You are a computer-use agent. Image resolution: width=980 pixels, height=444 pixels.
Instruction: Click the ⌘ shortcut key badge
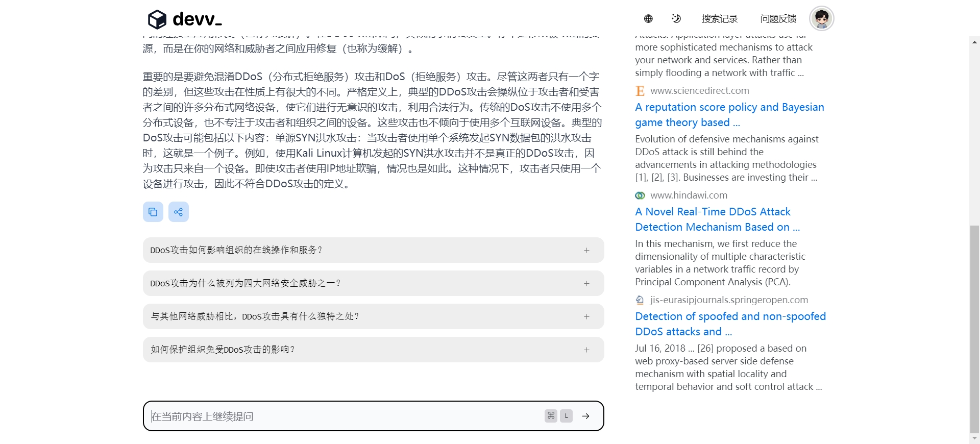551,416
